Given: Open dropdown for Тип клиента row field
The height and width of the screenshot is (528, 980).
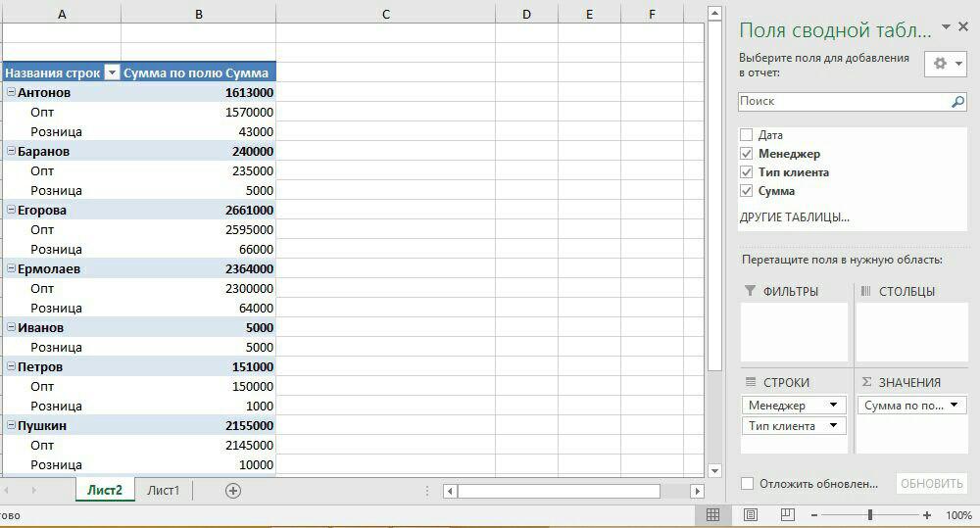Looking at the screenshot, I should (x=834, y=426).
